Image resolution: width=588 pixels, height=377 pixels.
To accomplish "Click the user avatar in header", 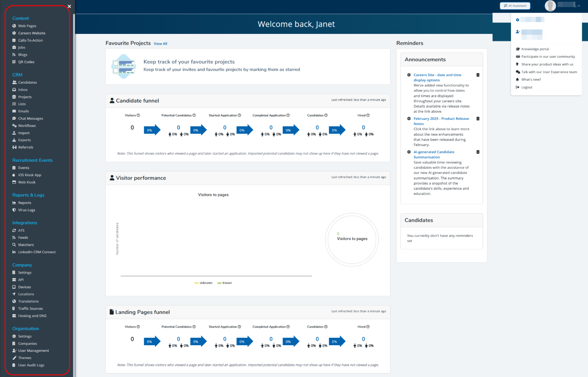I will pyautogui.click(x=550, y=6).
